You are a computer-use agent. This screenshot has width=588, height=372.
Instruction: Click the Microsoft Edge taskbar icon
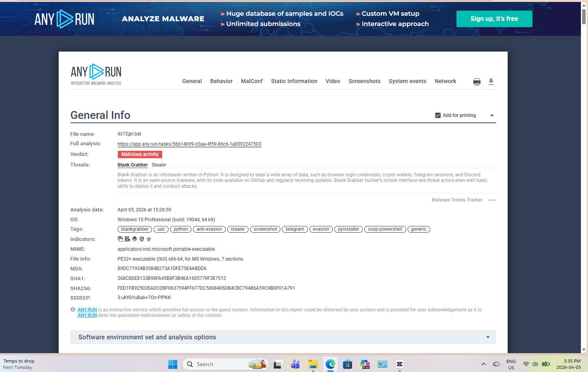330,364
